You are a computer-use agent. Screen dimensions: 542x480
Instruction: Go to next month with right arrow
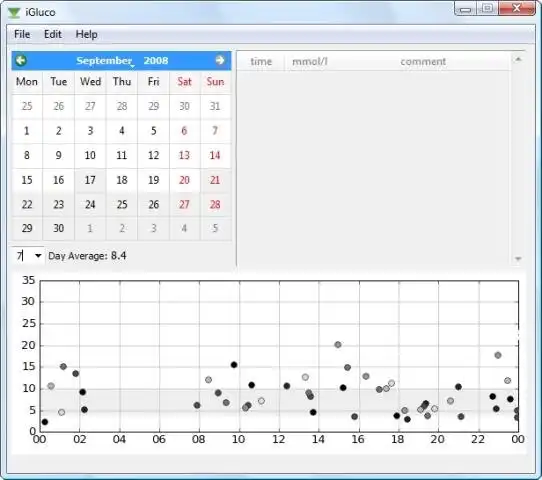(x=220, y=60)
